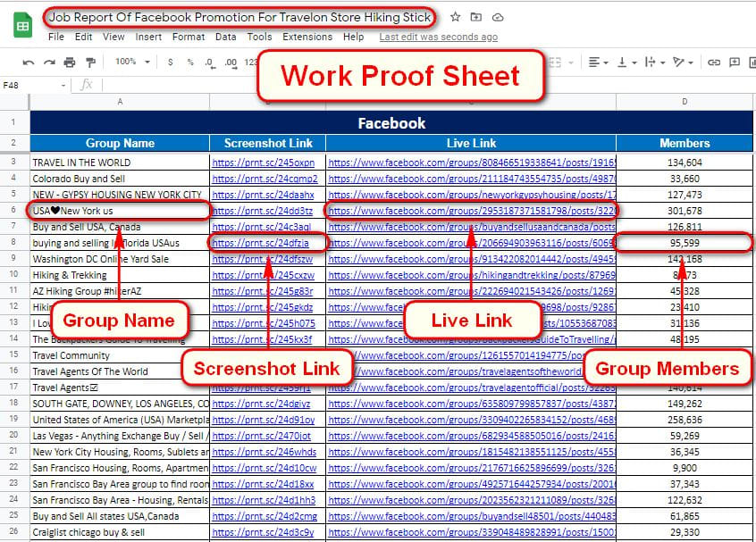Select the members value 258,636
This screenshot has height=542, width=756.
(x=685, y=420)
